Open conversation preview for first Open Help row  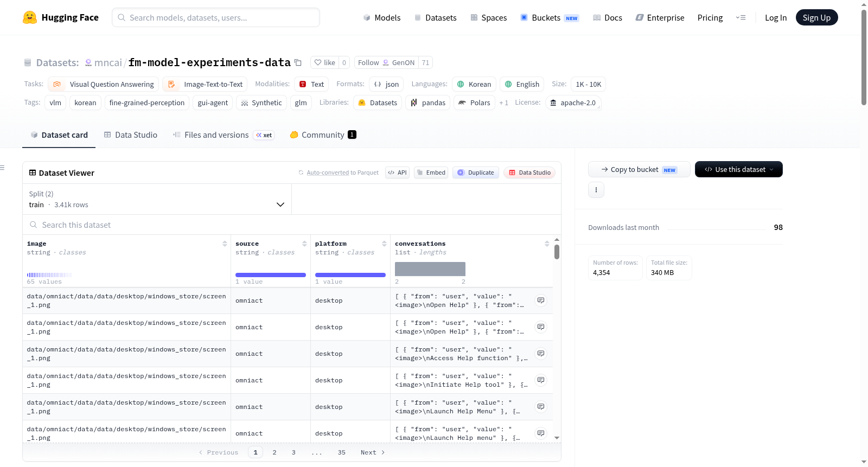541,300
